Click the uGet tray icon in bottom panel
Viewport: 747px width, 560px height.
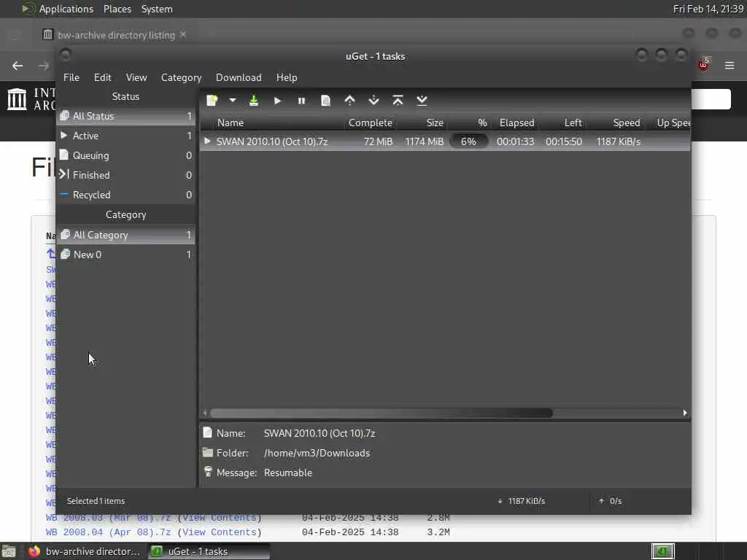[x=662, y=551]
